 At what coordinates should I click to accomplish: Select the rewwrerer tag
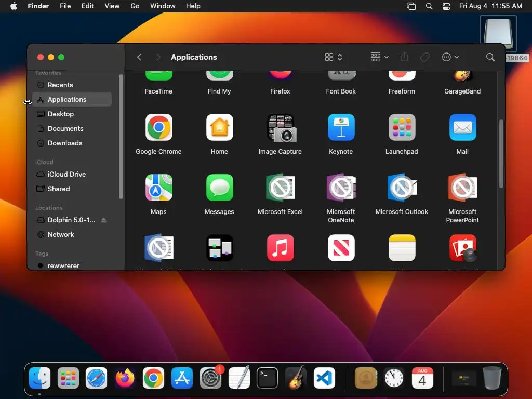tap(72, 265)
